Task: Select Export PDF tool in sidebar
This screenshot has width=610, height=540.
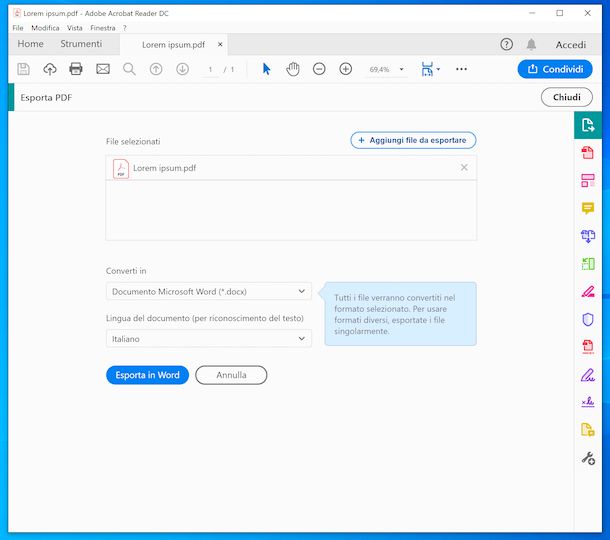Action: 588,125
